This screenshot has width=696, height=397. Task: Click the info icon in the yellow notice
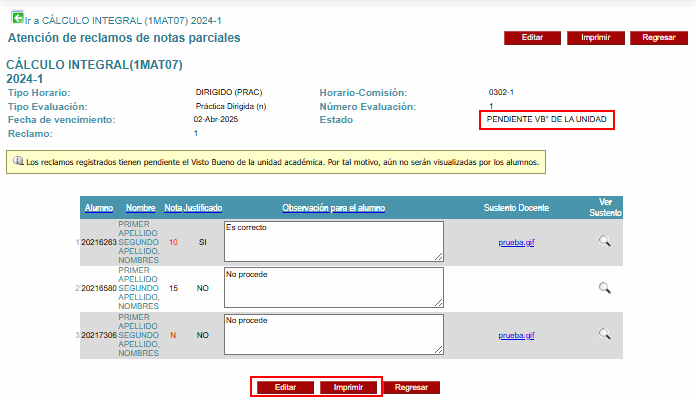click(18, 161)
